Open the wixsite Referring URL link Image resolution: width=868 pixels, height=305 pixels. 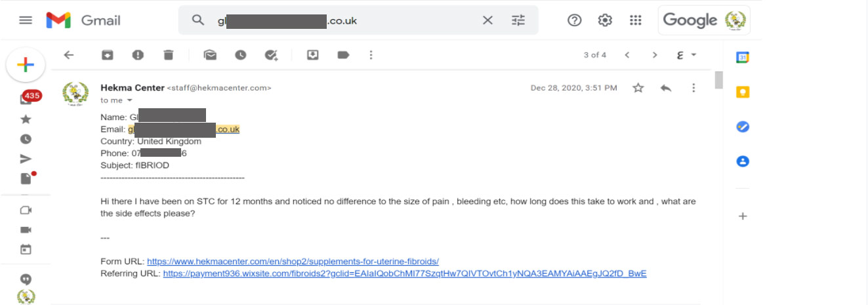[405, 274]
